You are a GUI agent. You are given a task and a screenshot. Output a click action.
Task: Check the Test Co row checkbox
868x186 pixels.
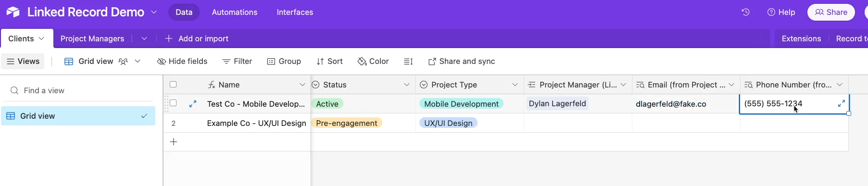click(173, 103)
